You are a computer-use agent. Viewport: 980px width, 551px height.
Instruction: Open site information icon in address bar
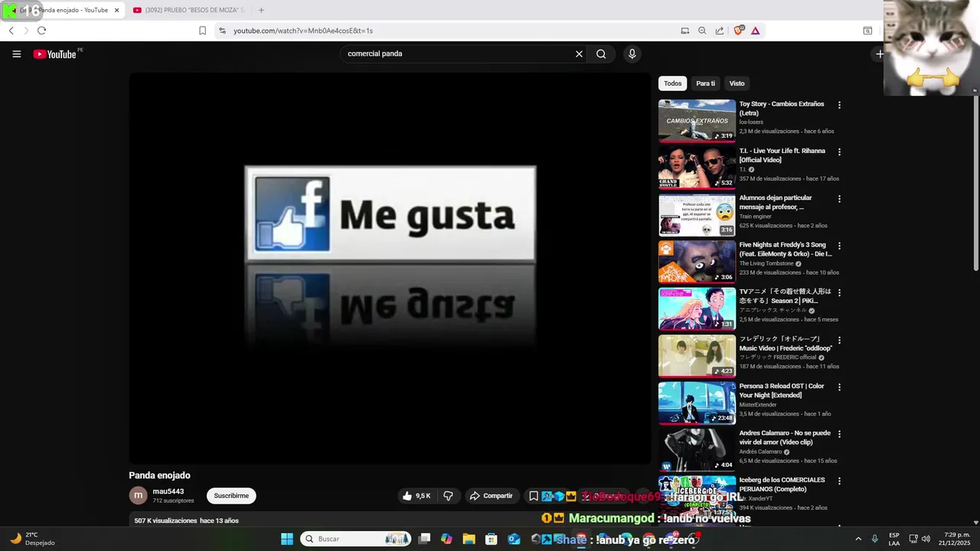[222, 31]
